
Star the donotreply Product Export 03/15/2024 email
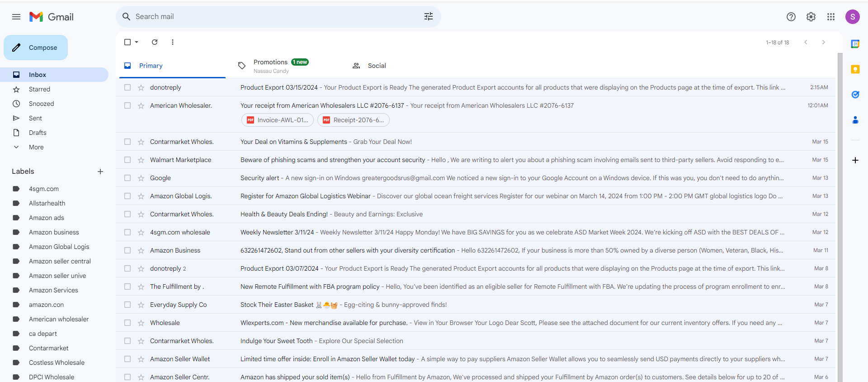pos(141,87)
